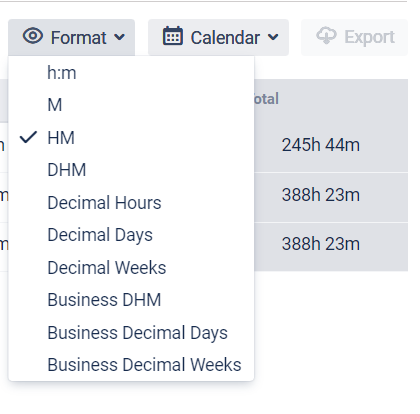
Task: Choose the M format option
Action: (x=131, y=105)
